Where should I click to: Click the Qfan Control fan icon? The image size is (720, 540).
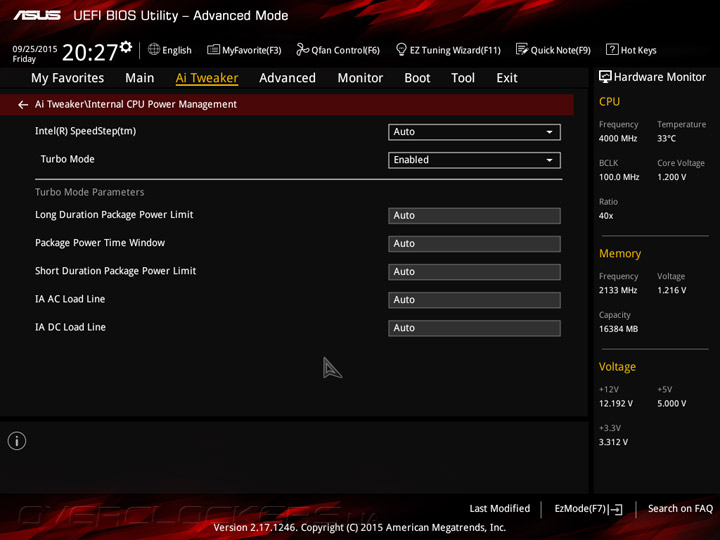pyautogui.click(x=302, y=49)
